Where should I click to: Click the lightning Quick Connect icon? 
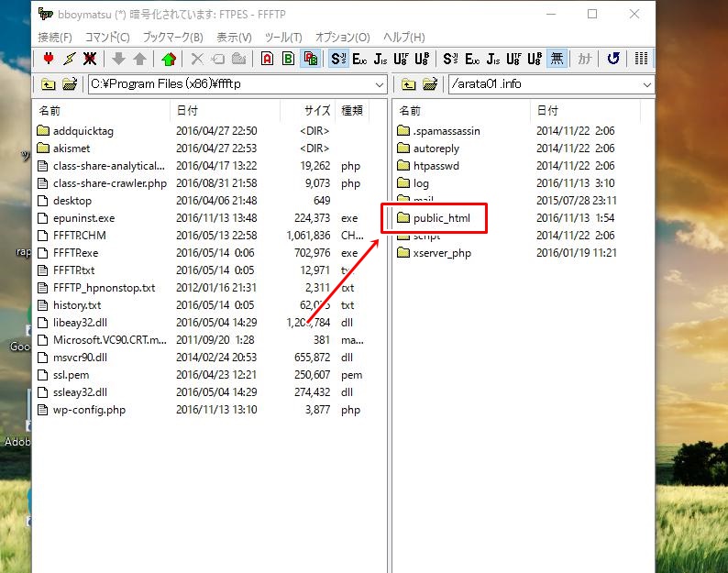tap(70, 59)
